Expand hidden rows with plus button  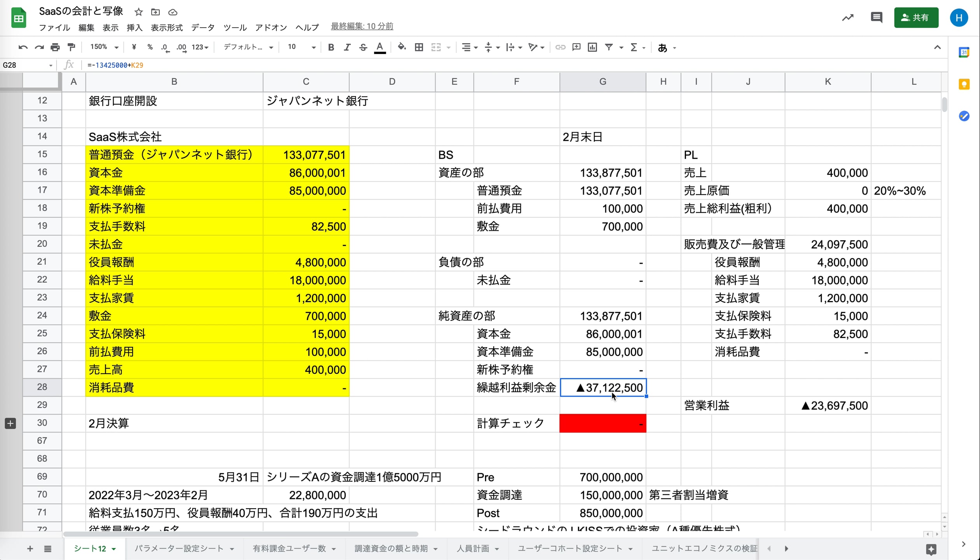tap(10, 423)
